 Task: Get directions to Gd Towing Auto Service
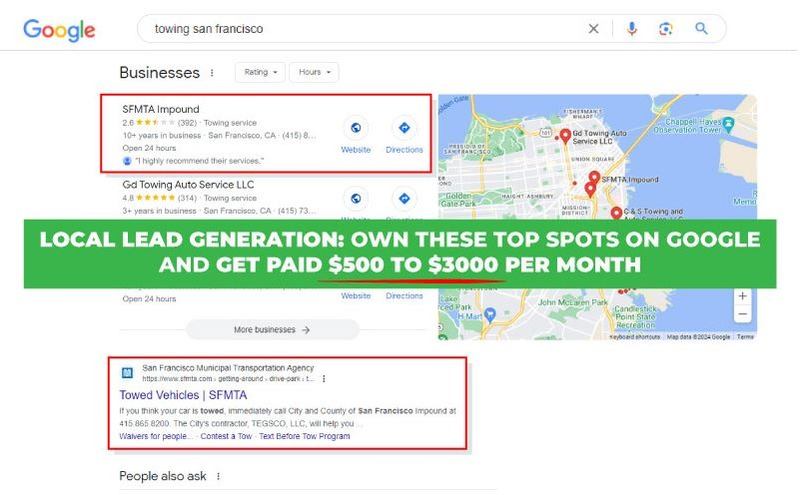[404, 197]
